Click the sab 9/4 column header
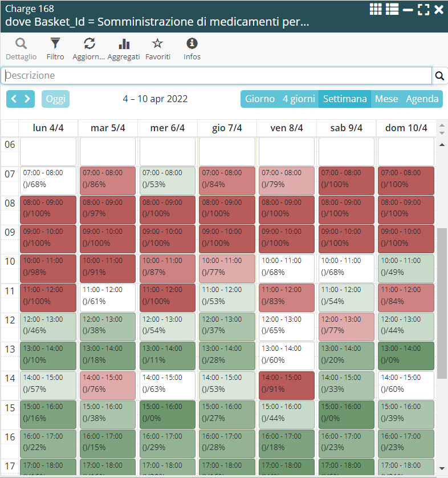This screenshot has height=478, width=448. pyautogui.click(x=346, y=128)
